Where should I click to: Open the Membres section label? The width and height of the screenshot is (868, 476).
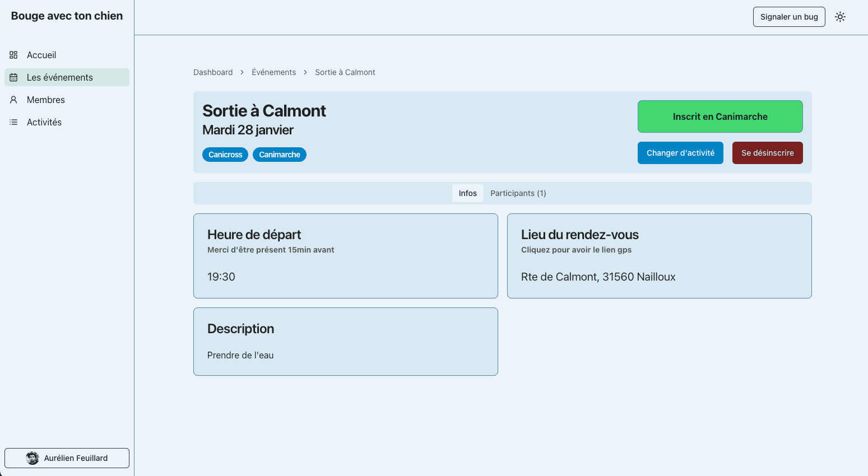point(46,100)
